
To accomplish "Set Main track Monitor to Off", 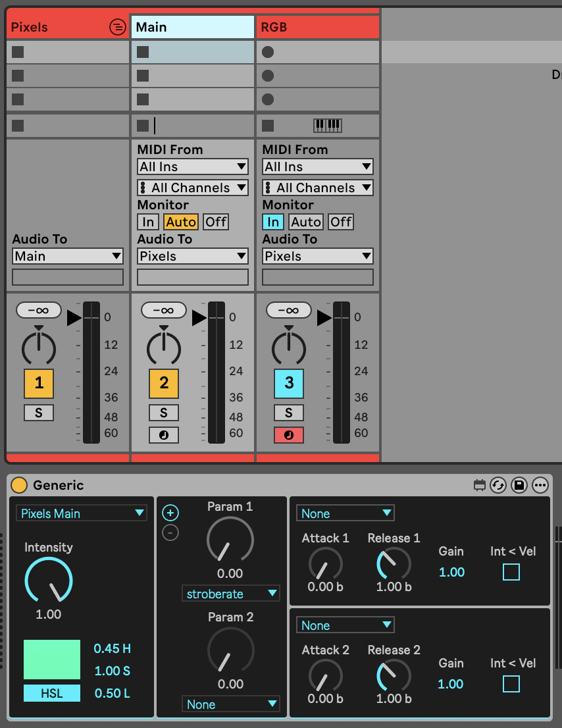I will pyautogui.click(x=215, y=222).
